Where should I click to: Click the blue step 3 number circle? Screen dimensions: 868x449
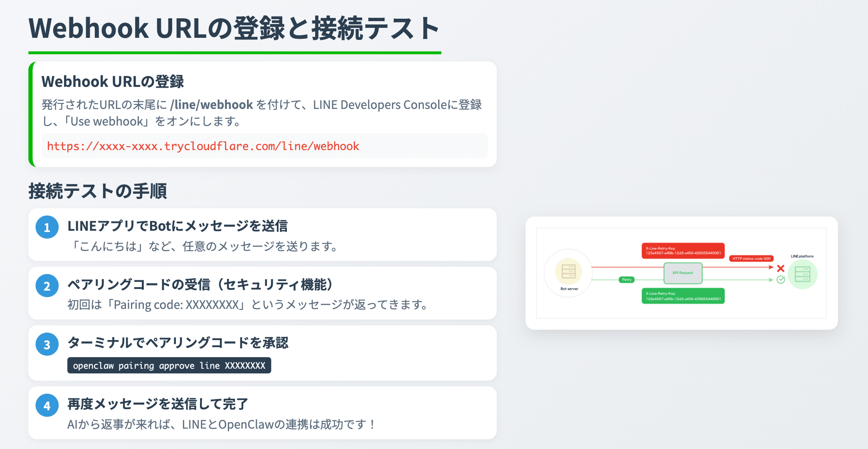(47, 345)
